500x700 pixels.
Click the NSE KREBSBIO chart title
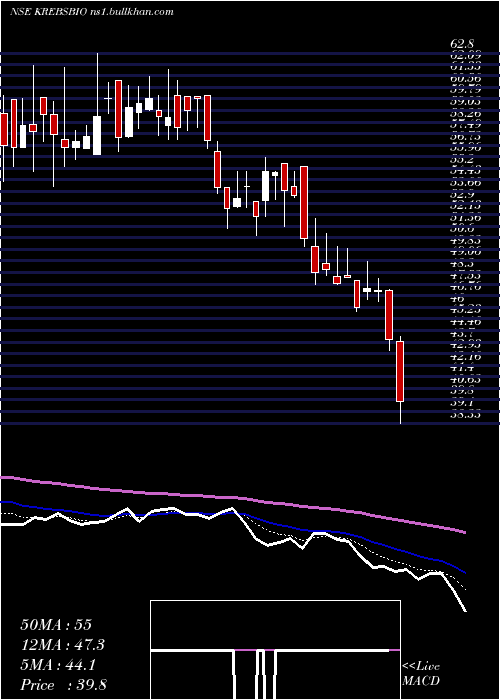point(92,12)
